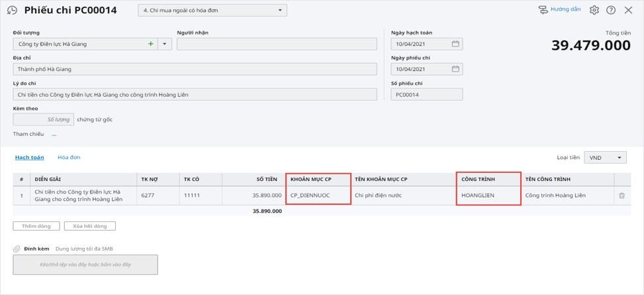644x295 pixels.
Task: Expand the Đối tượng dropdown arrow
Action: [x=165, y=44]
